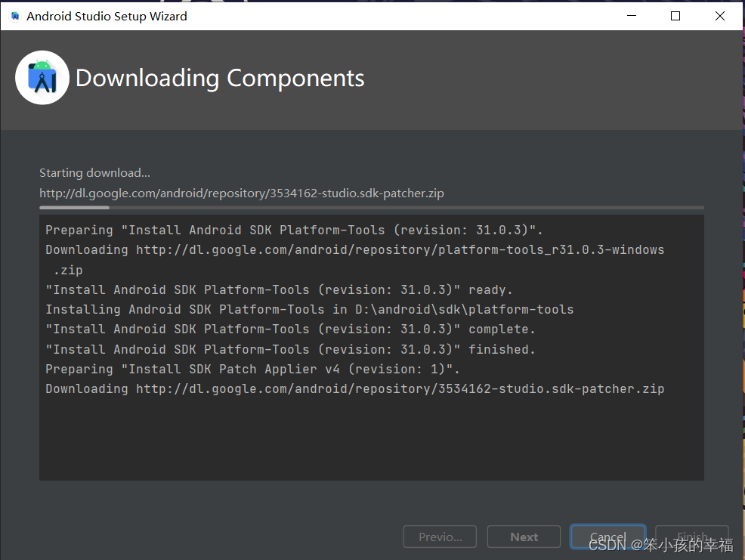The image size is (745, 560).
Task: Select the 'Starting download...' status text
Action: [94, 172]
